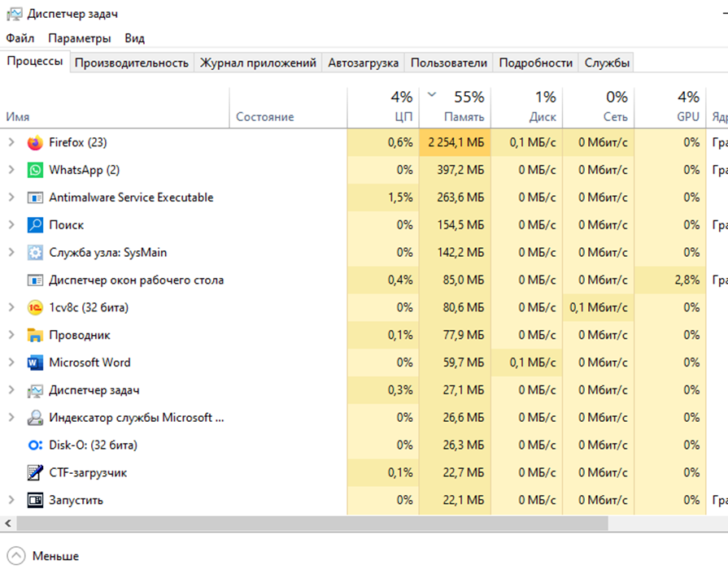Click the Firefox icon in process list
This screenshot has width=728, height=569.
point(35,143)
